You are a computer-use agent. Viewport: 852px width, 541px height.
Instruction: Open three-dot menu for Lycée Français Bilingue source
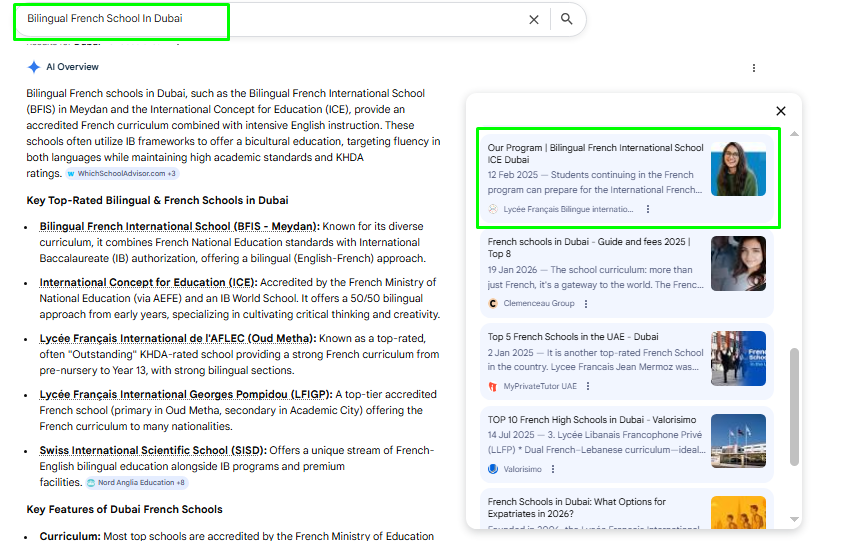click(x=648, y=209)
